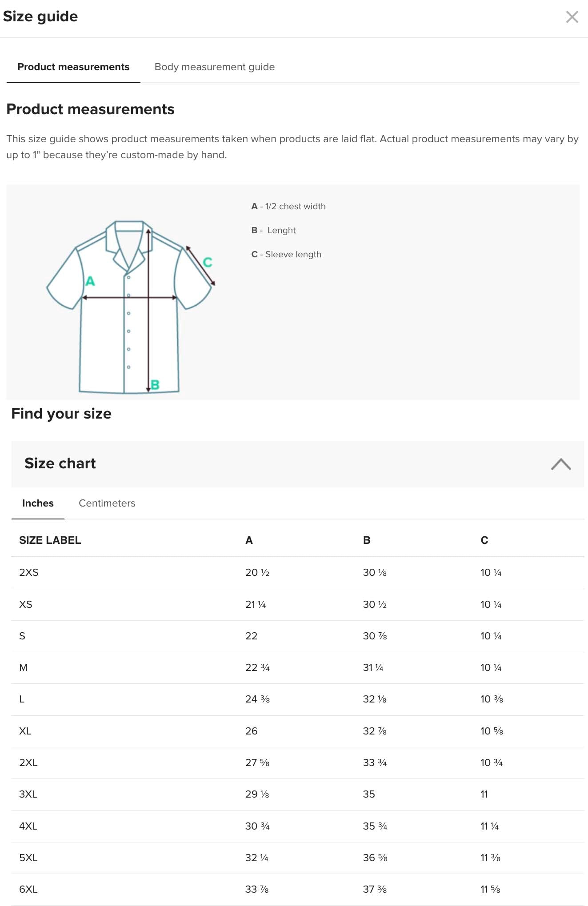The width and height of the screenshot is (588, 906).
Task: Click the 3XL size row label
Action: click(x=28, y=794)
